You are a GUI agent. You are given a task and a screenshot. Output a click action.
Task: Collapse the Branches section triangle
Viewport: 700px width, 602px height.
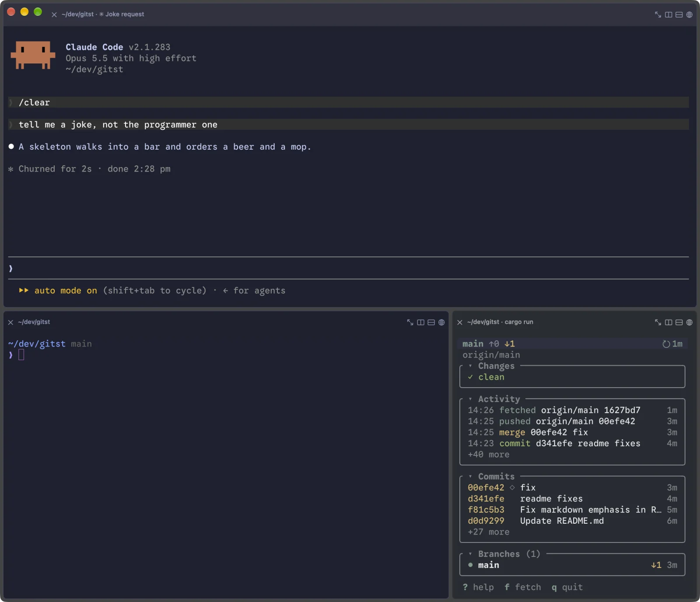[x=470, y=554]
